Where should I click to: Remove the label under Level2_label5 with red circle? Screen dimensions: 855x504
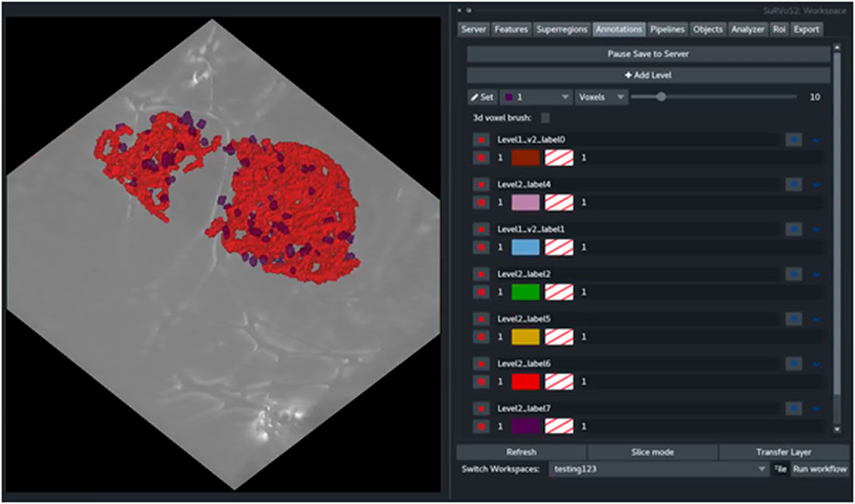click(x=481, y=337)
